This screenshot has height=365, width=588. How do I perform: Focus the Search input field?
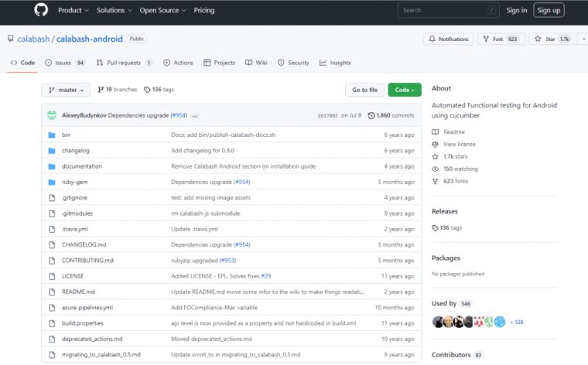click(449, 10)
